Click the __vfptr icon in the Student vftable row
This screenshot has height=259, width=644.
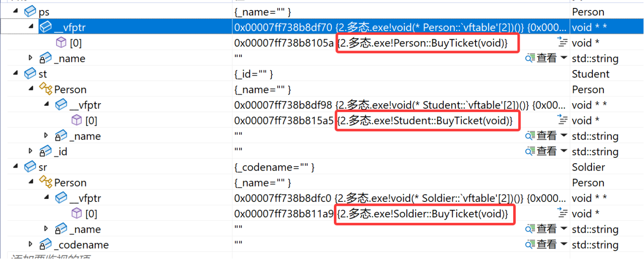coord(61,105)
